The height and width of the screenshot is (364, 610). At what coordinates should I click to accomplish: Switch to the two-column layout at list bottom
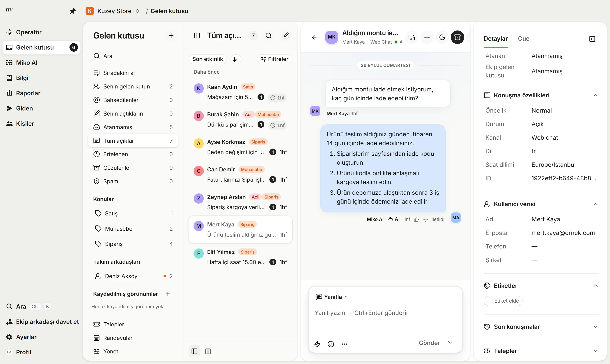tap(194, 351)
